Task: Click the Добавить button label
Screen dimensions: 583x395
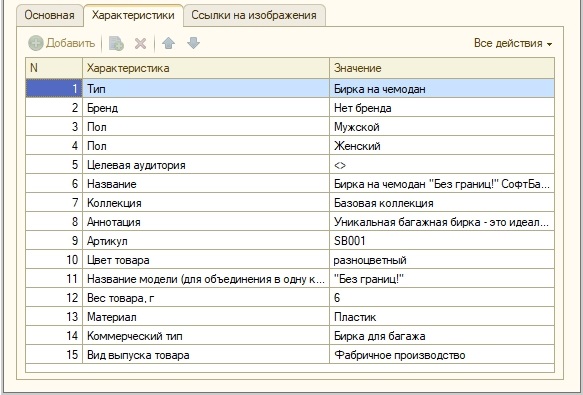Action: 71,43
